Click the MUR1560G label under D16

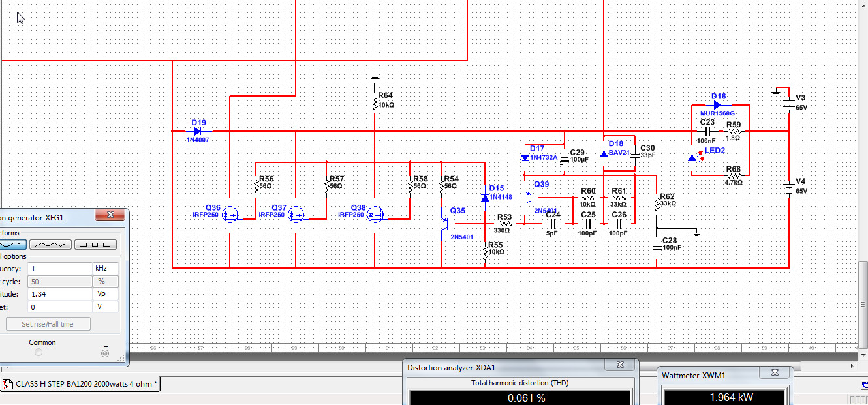(719, 113)
